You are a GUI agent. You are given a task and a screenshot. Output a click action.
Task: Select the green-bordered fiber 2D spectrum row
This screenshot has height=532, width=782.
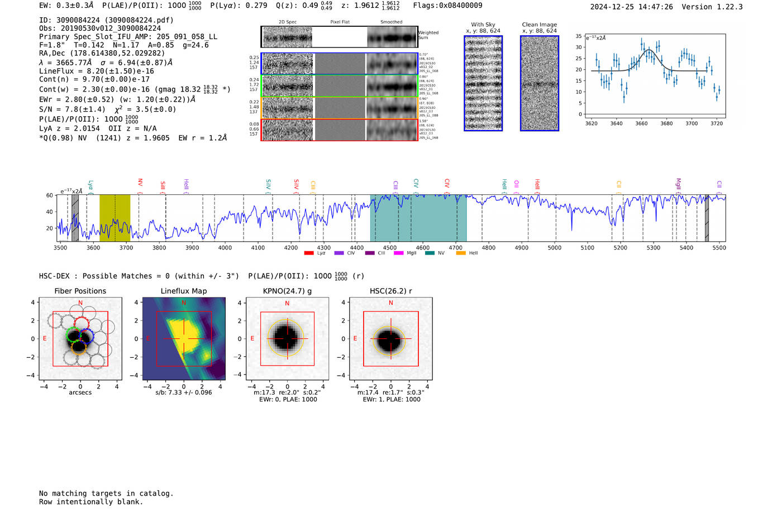click(x=340, y=86)
